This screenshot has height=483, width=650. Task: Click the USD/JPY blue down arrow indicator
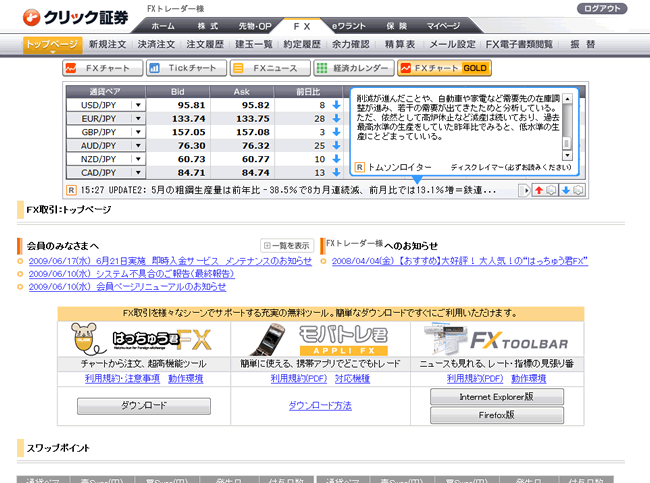point(336,105)
